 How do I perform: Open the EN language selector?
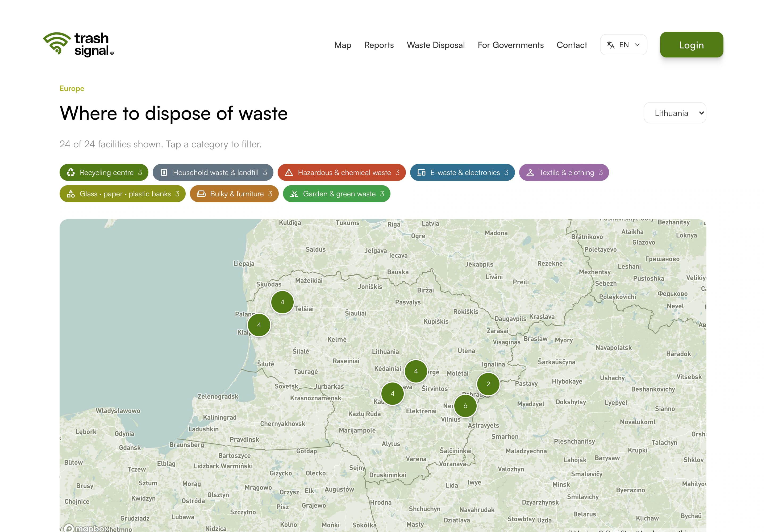[x=623, y=45]
